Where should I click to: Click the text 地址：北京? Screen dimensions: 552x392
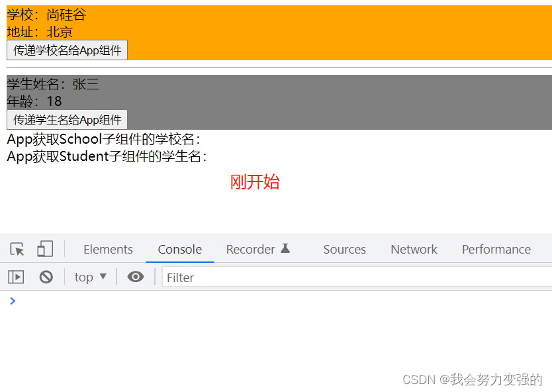pos(40,32)
